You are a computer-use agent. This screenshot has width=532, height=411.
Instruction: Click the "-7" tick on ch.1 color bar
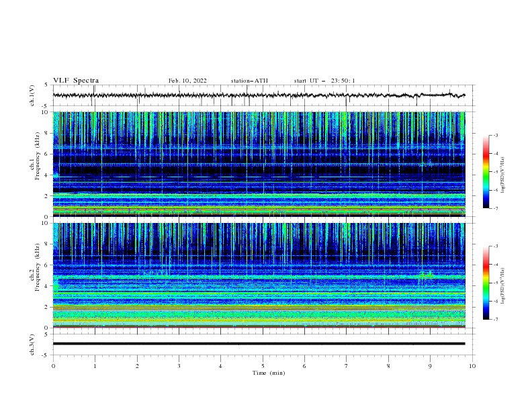496,208
